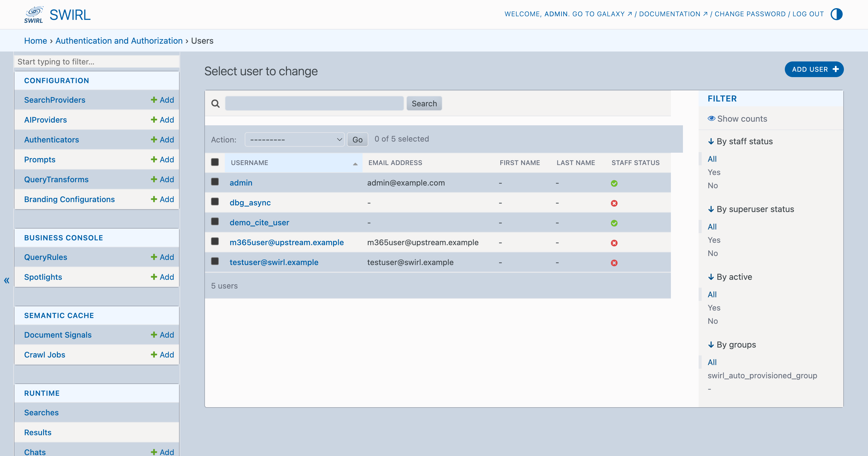
Task: Open the demo_cite_user record
Action: (x=259, y=222)
